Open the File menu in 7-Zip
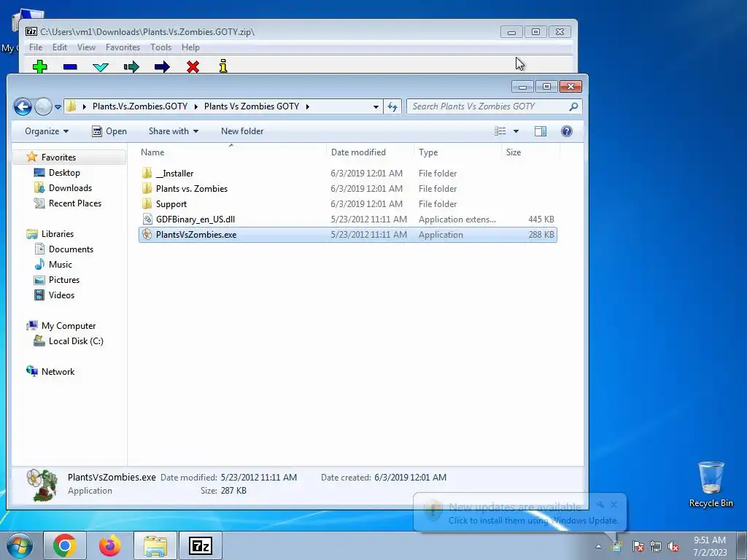The image size is (747, 560). 36,47
